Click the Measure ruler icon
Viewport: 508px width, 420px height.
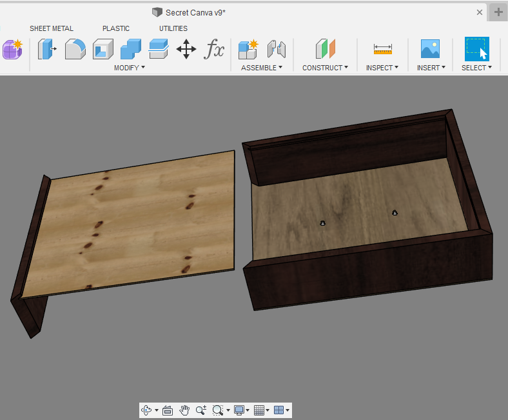pos(383,49)
